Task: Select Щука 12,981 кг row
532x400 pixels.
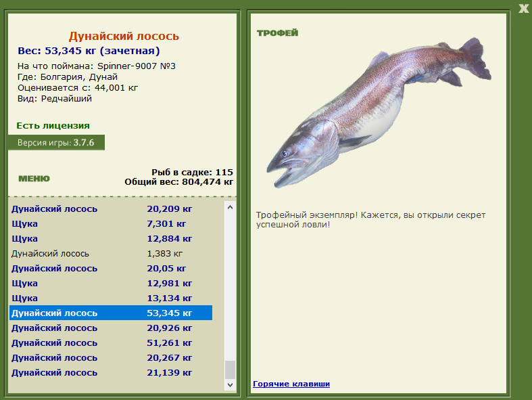Action: 111,283
